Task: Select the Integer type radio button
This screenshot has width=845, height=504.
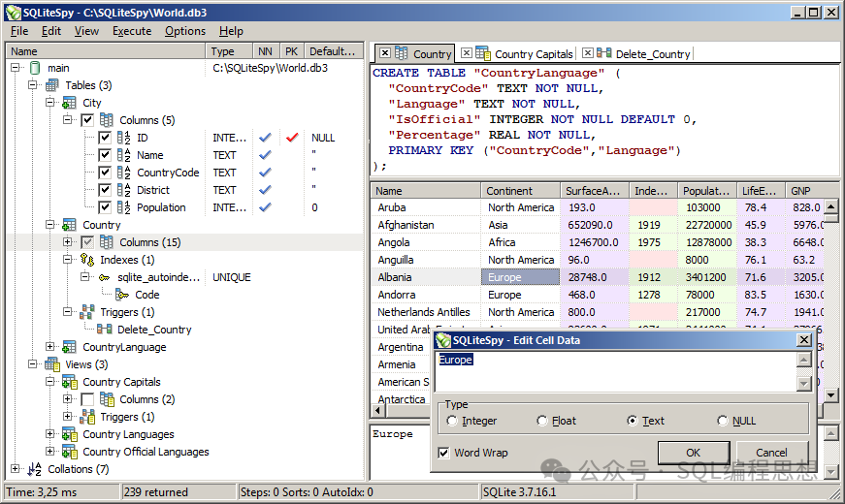Action: point(452,421)
